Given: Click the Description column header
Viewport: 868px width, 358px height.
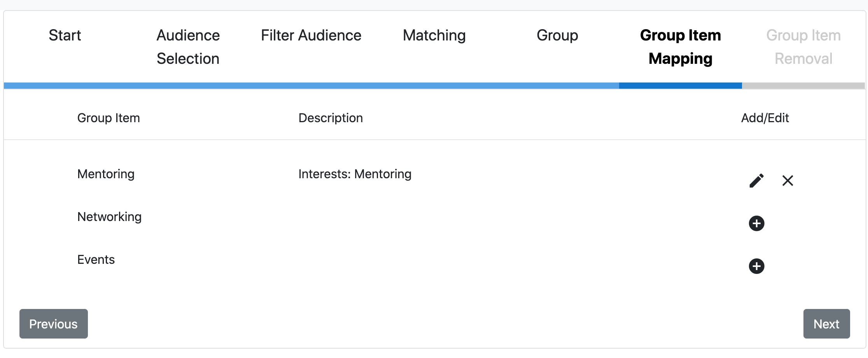Looking at the screenshot, I should 331,118.
